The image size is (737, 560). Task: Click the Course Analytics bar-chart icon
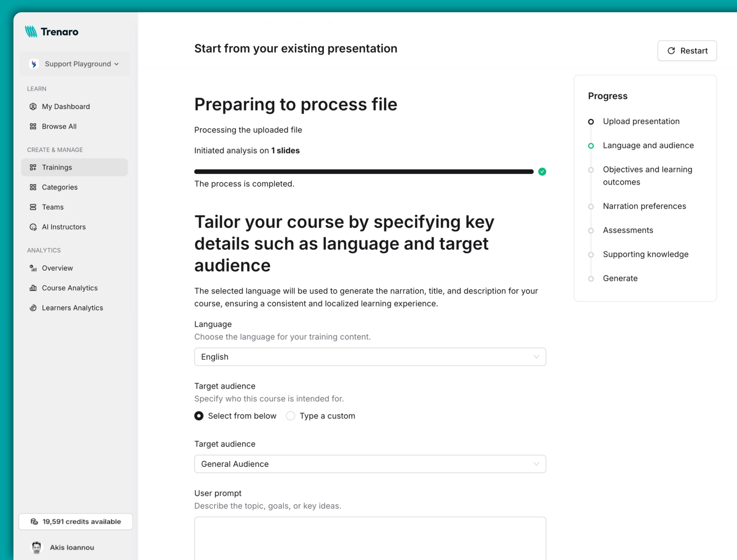pyautogui.click(x=33, y=288)
